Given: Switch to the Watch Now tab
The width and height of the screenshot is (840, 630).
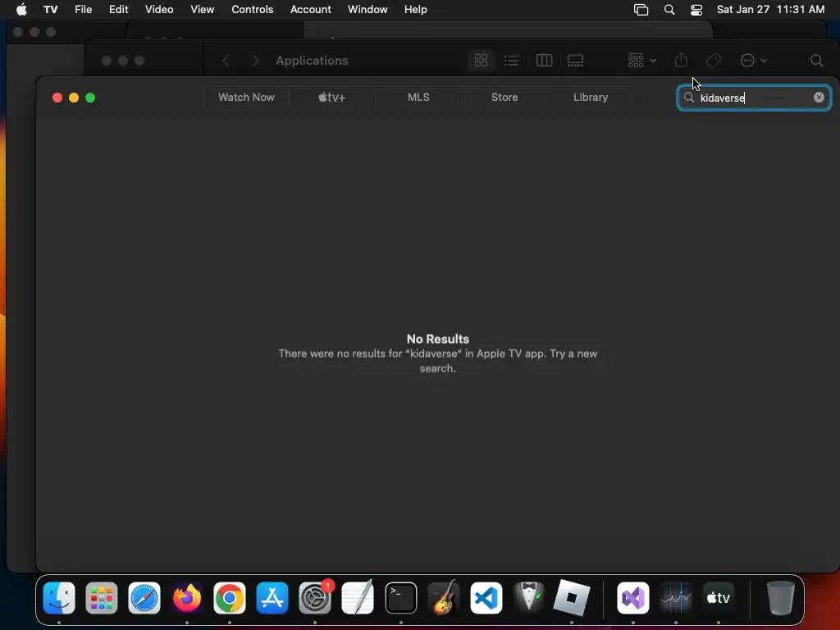Looking at the screenshot, I should (x=246, y=97).
